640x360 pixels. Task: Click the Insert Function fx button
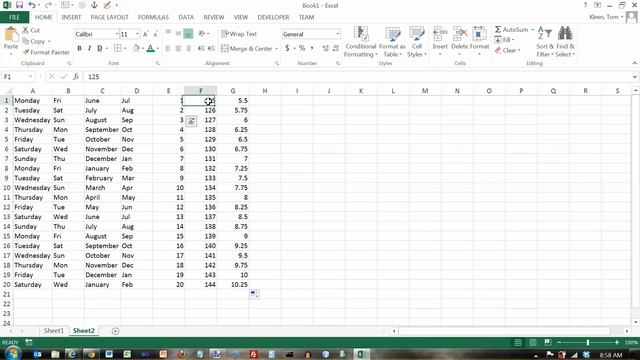[76, 77]
